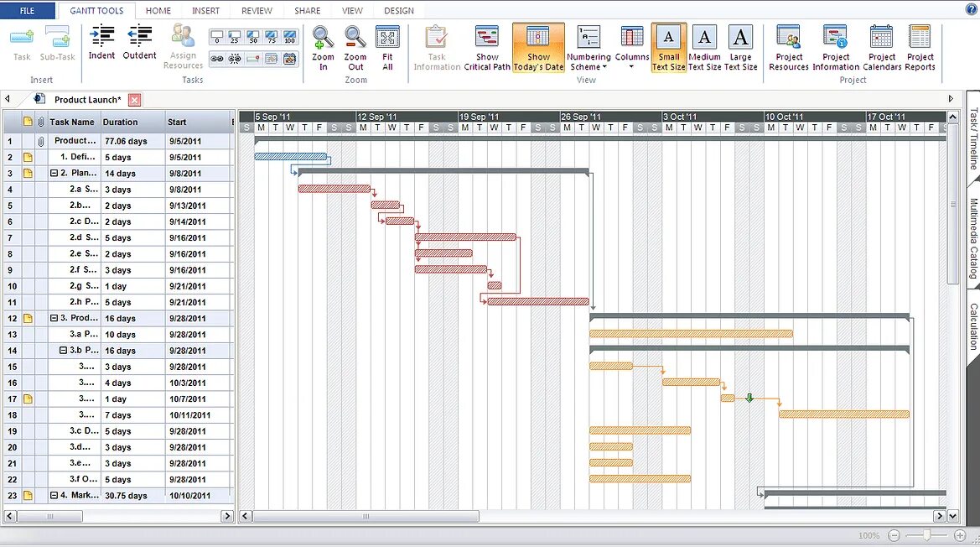Viewport: 980px width, 547px height.
Task: Select the '77.06 days' duration cell
Action: 132,141
